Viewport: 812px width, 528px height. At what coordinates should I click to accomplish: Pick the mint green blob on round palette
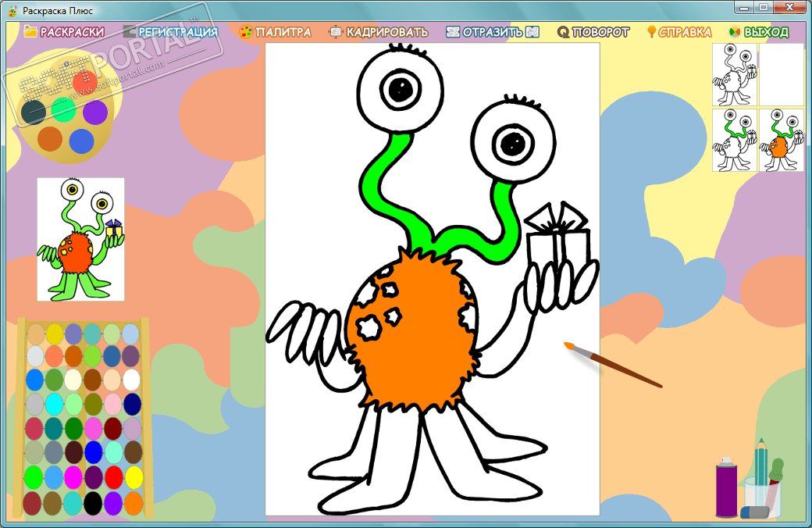tap(64, 110)
